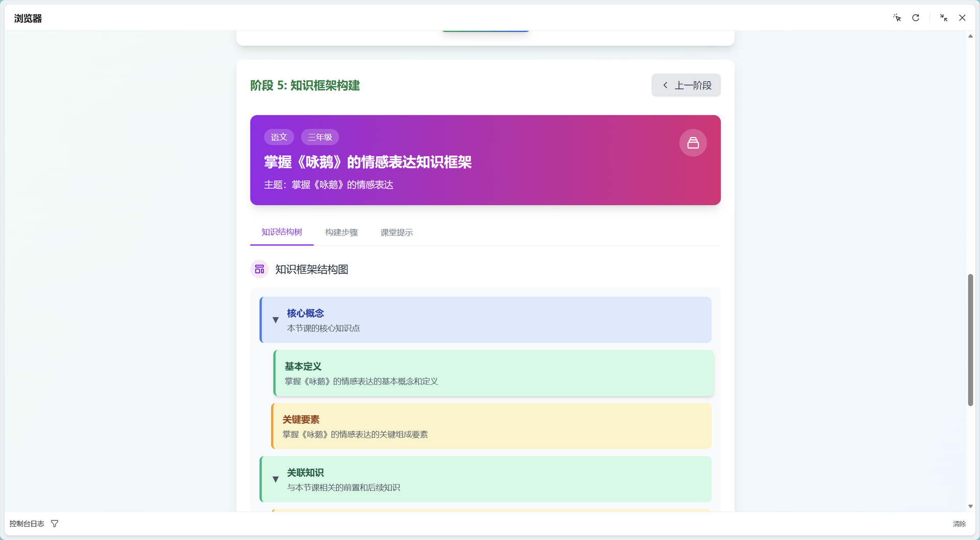Collapse the 关联知识 section triangle
The width and height of the screenshot is (980, 540).
tap(276, 479)
